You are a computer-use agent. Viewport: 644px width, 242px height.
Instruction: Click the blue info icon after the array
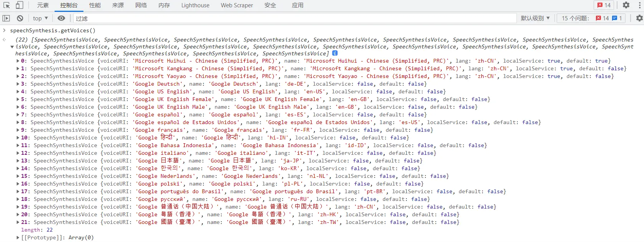click(335, 53)
